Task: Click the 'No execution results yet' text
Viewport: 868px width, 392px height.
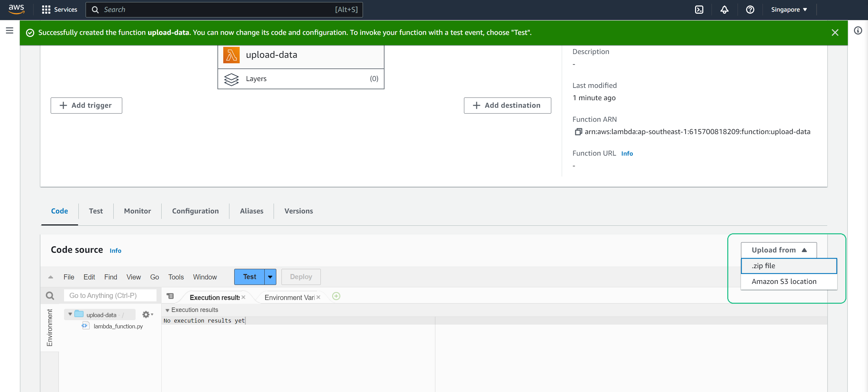Action: click(204, 321)
